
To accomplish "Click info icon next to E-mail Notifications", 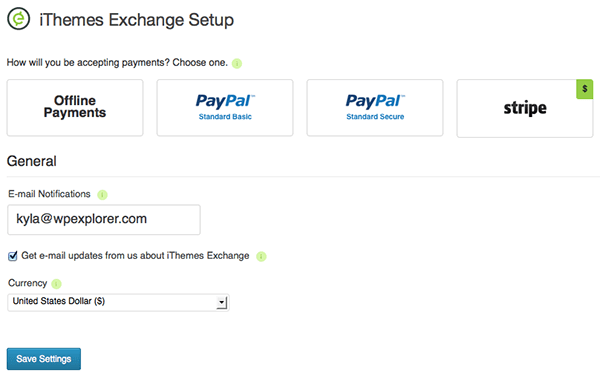I will click(x=102, y=194).
